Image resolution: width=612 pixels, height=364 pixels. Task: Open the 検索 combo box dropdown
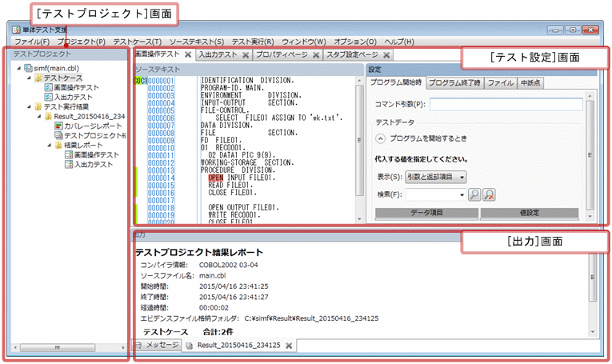coord(462,194)
